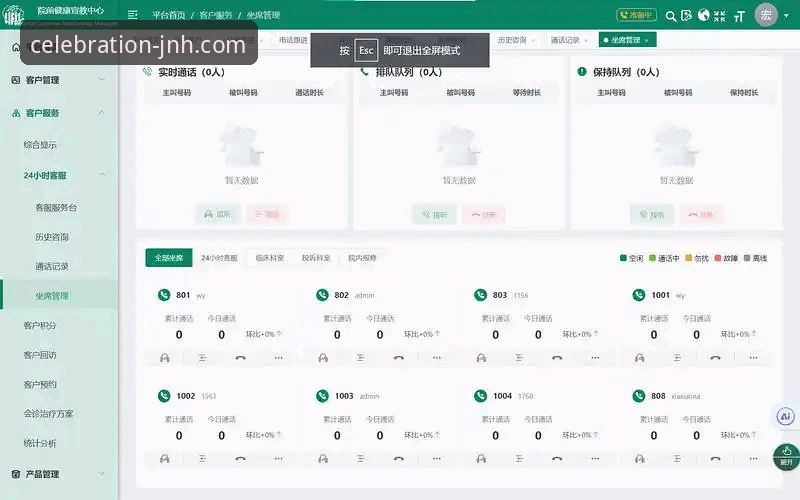Image resolution: width=800 pixels, height=500 pixels.
Task: Open the search icon in top bar
Action: click(671, 16)
